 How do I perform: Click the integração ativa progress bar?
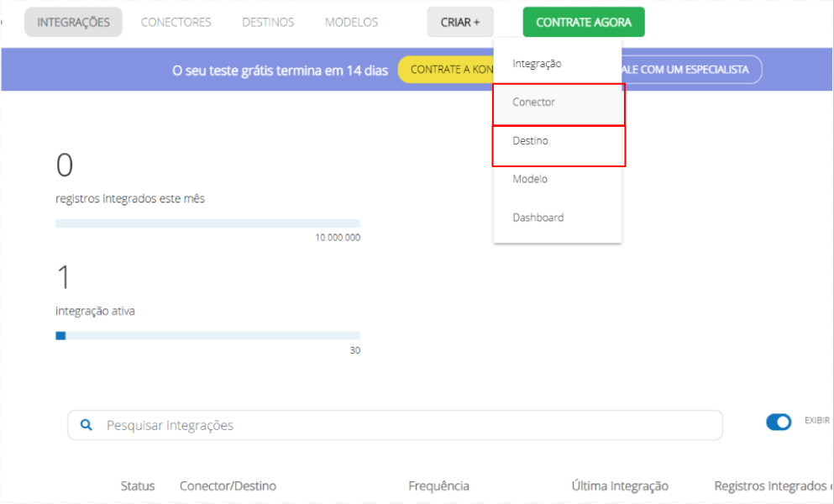click(207, 335)
